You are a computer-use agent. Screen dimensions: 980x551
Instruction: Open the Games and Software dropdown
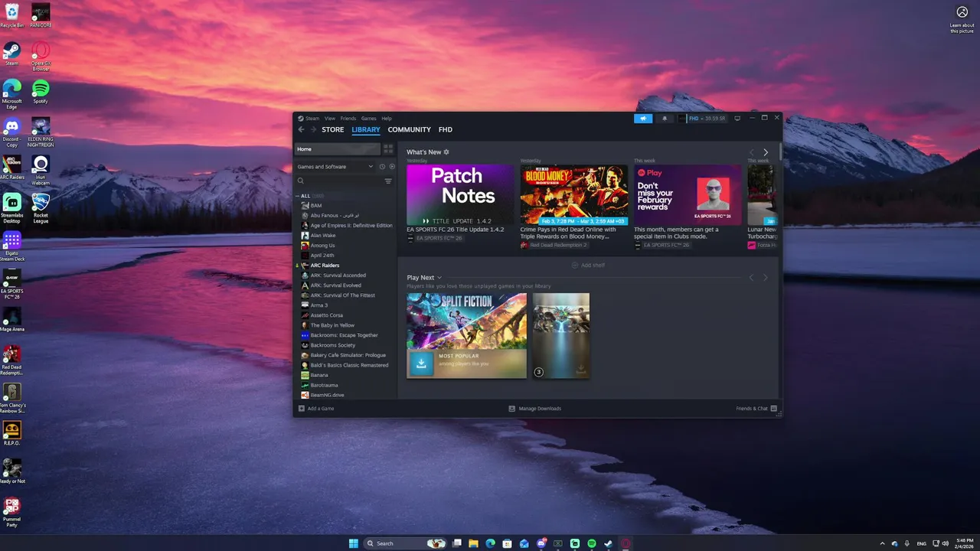coord(335,167)
